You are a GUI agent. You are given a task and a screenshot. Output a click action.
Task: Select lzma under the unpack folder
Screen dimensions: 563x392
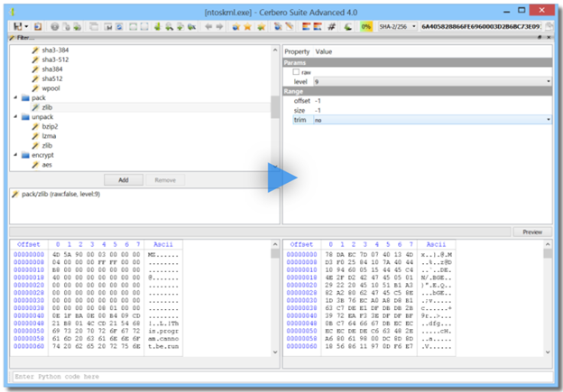click(49, 136)
